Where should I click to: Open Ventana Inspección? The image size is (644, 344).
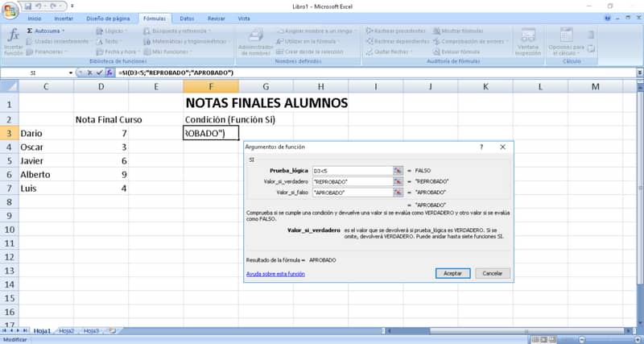[x=528, y=41]
